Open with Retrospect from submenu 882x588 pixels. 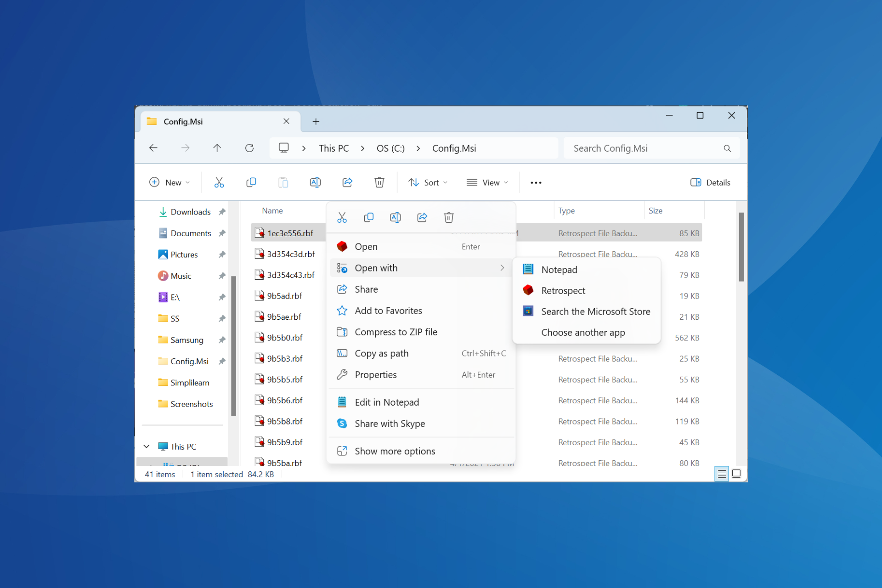(586, 291)
